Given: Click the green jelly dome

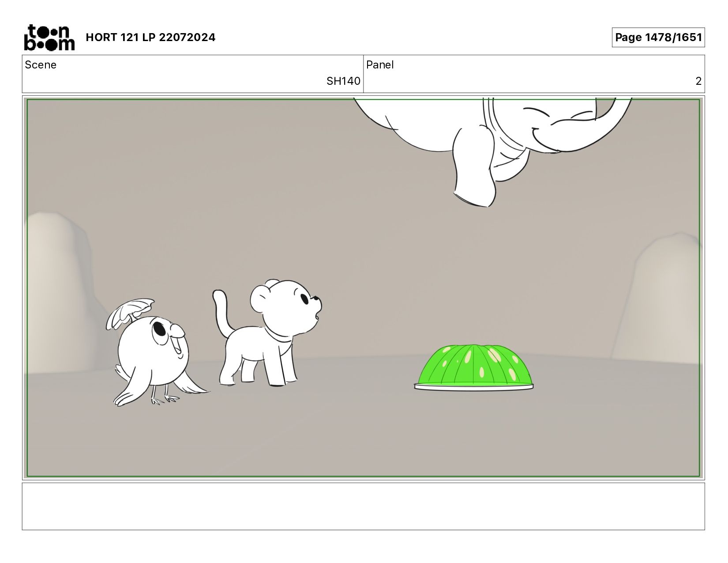Looking at the screenshot, I should [x=474, y=364].
